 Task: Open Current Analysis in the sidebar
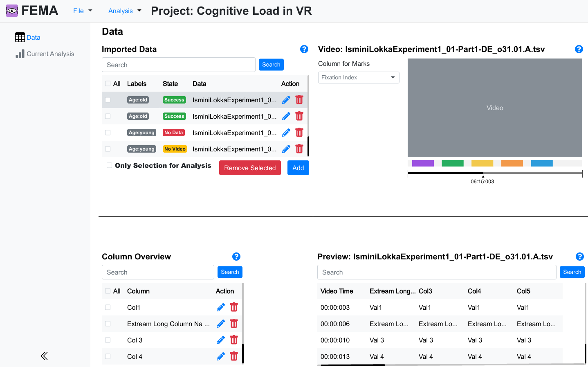pos(45,54)
